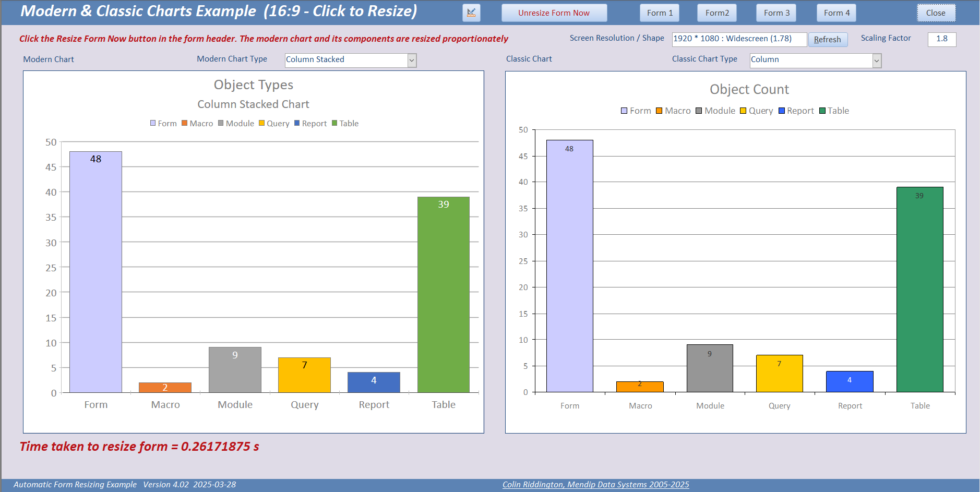Expand the Modern Chart Type dropdown arrow
Screen dimensions: 980x492
(x=412, y=61)
